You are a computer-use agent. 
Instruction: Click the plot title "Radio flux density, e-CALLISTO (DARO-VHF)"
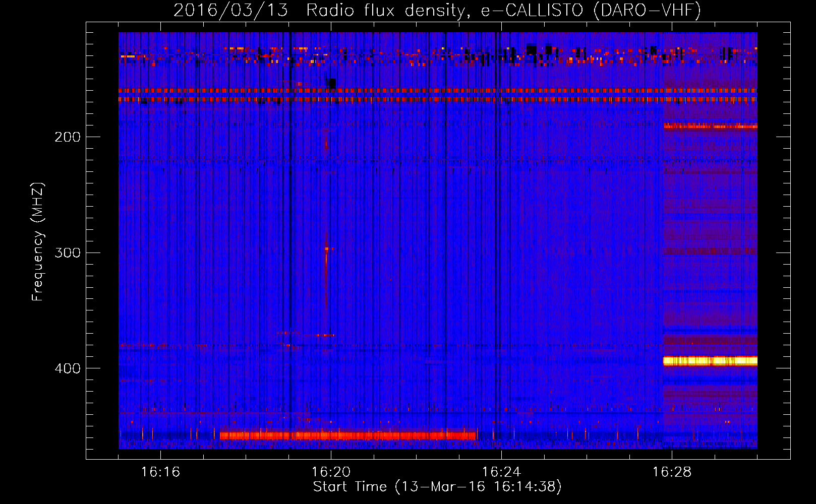click(x=503, y=11)
